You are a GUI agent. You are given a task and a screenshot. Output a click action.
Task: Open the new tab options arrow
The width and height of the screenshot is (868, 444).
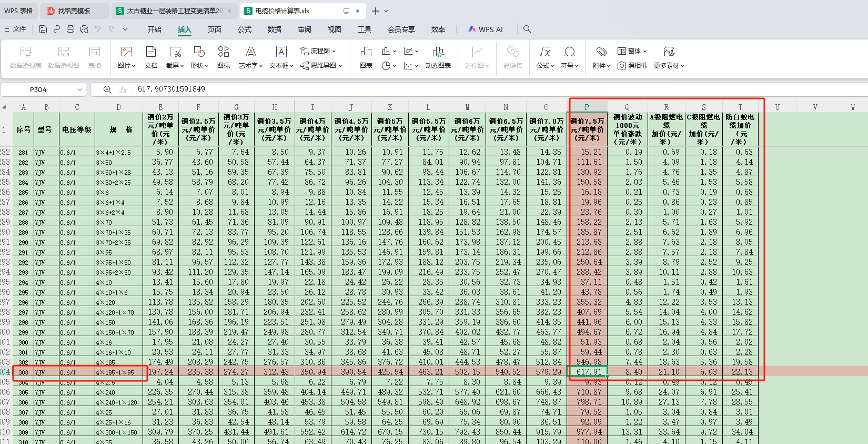(x=387, y=11)
